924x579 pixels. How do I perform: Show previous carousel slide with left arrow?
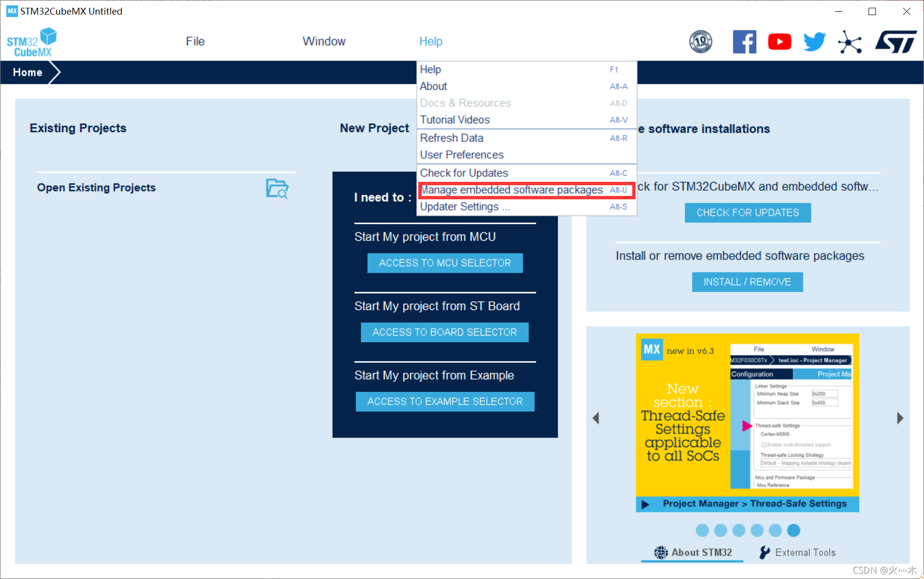point(596,418)
